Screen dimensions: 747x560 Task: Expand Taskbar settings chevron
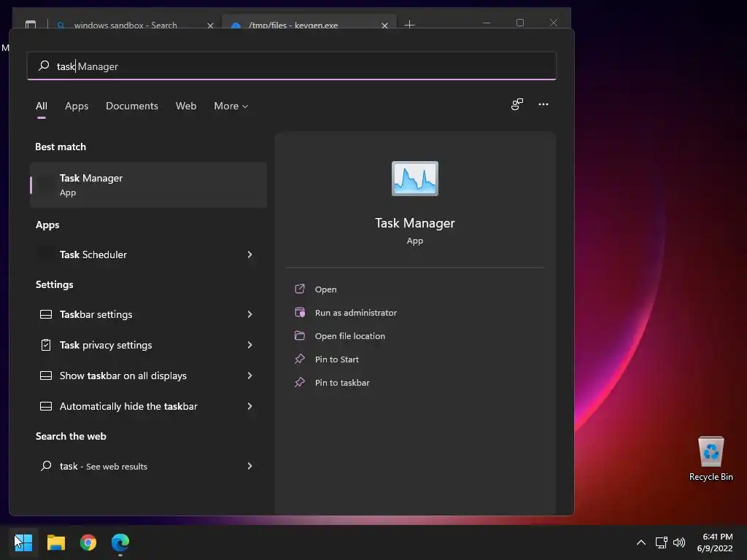(249, 314)
